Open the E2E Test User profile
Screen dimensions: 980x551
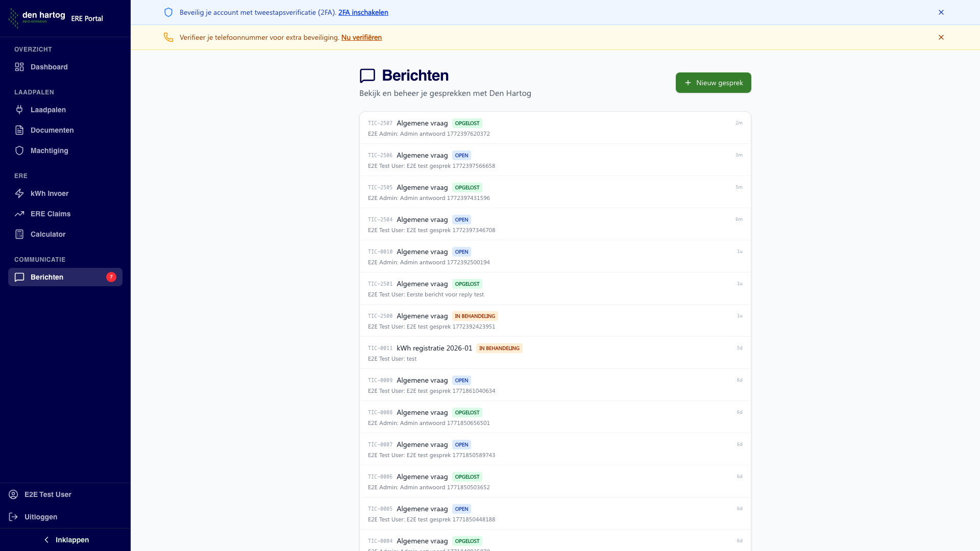pos(47,494)
